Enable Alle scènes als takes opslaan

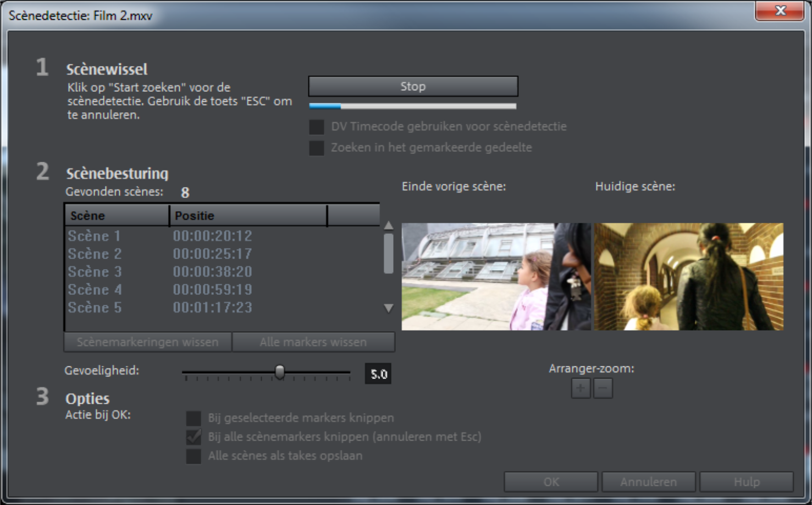click(x=194, y=456)
